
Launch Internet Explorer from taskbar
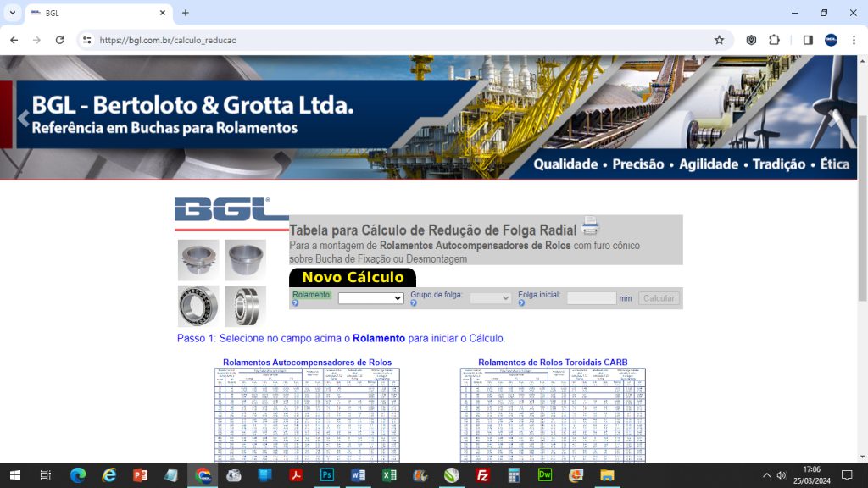109,475
